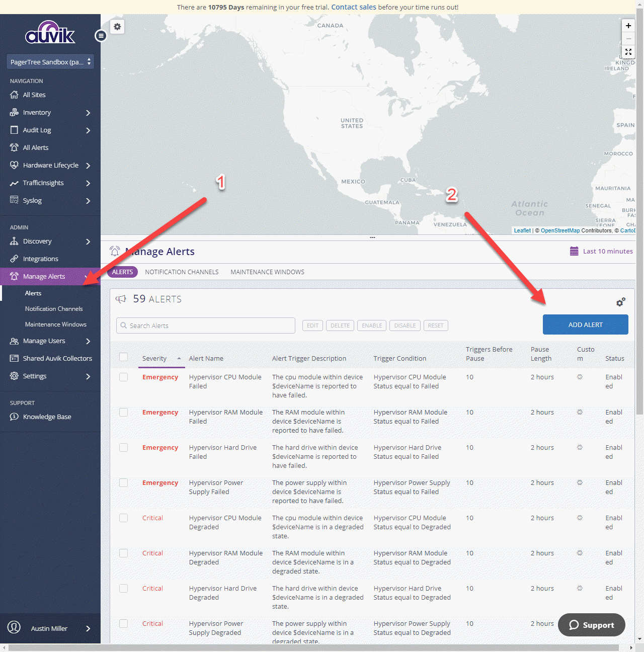Click into the Search Alerts field

click(x=206, y=325)
